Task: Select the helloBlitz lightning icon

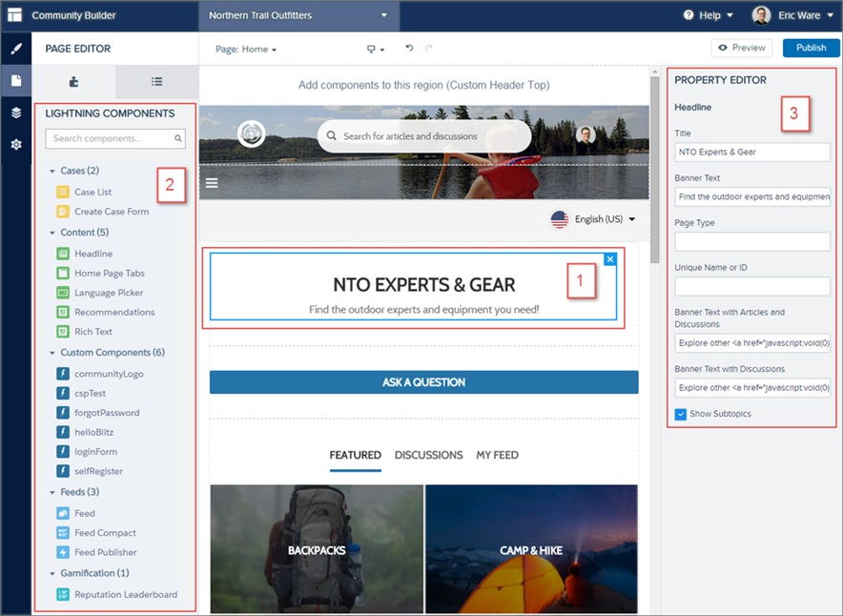Action: point(63,432)
